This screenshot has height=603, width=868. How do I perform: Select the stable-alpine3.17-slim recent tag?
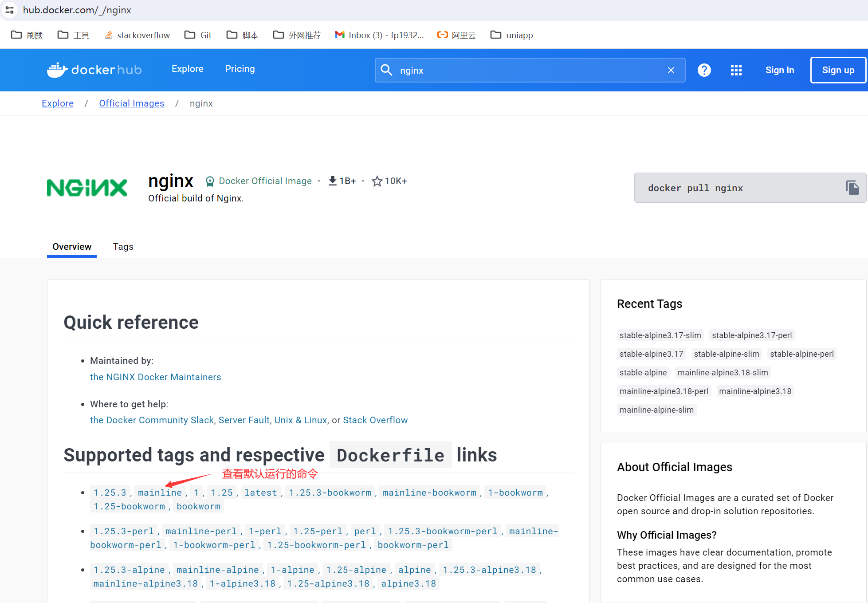click(x=660, y=335)
